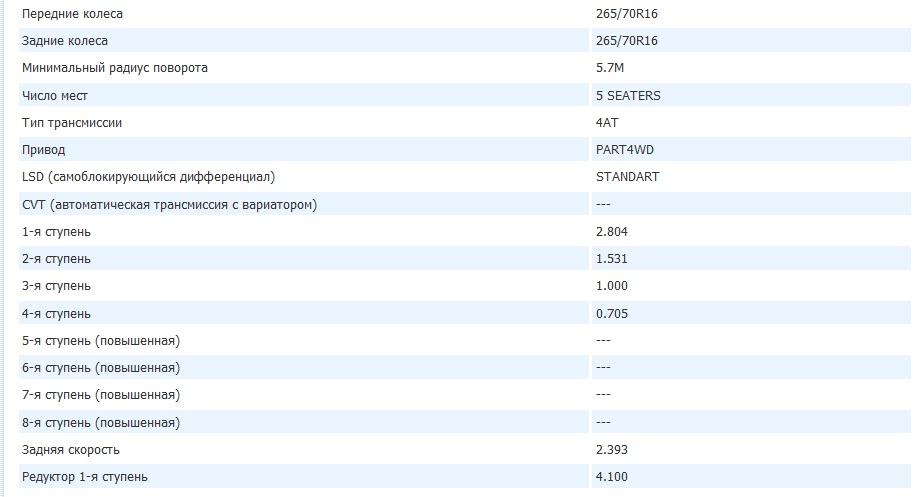This screenshot has width=923, height=497.
Task: Select the 'Редуктор 1-я ступень' value 4.100
Action: coord(611,476)
